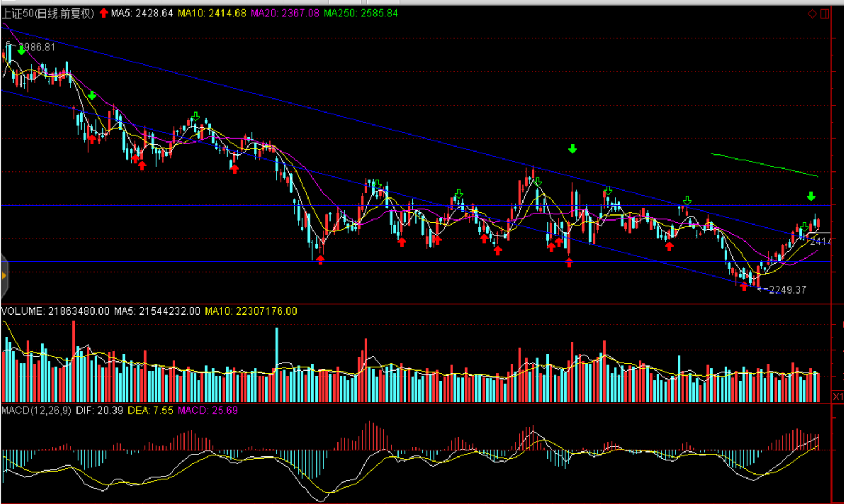Click the red arrow beside the chart title
The height and width of the screenshot is (504, 844).
pos(104,13)
